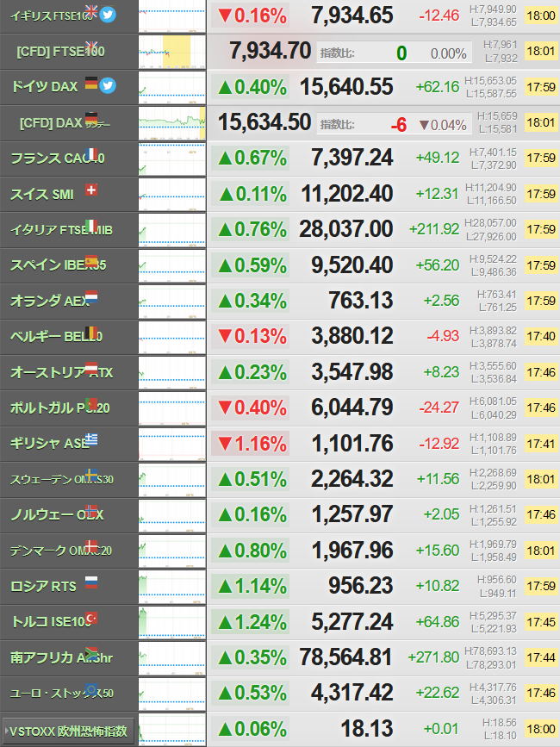Image resolution: width=560 pixels, height=747 pixels.
Task: Click the Turkish flag beside トルコ ISE100
Action: tap(91, 618)
